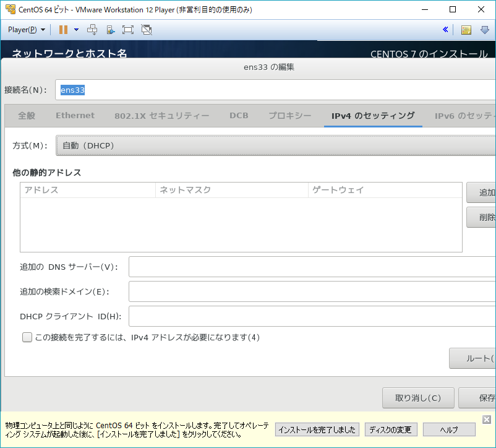Minimize the VMware Player window
496x448 pixels.
pos(425,9)
